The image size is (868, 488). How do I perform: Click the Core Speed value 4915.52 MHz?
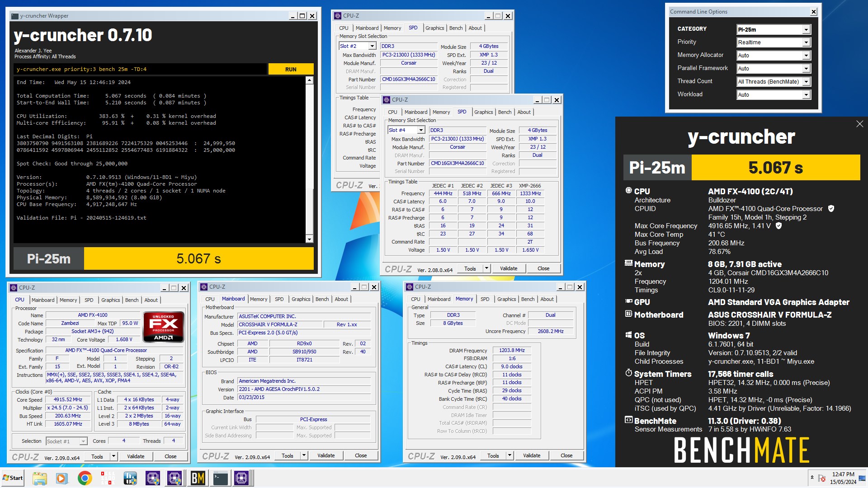pos(68,399)
